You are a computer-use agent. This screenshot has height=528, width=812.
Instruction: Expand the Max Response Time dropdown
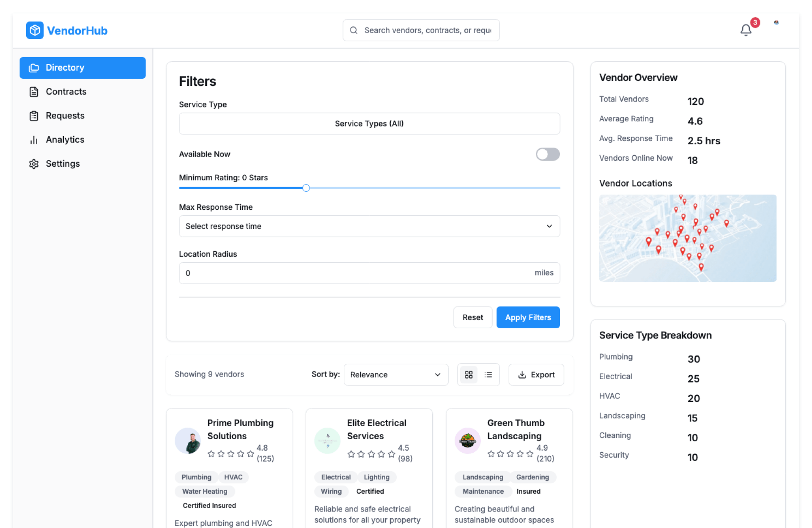click(369, 226)
